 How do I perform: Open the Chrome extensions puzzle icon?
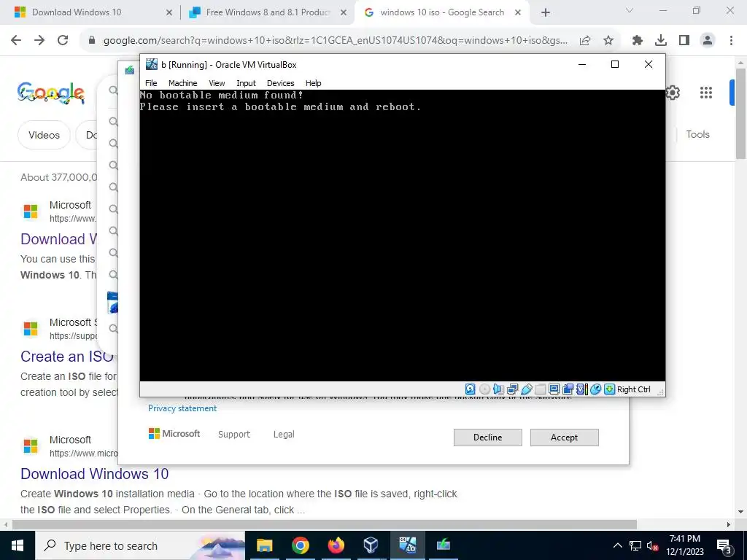click(638, 41)
